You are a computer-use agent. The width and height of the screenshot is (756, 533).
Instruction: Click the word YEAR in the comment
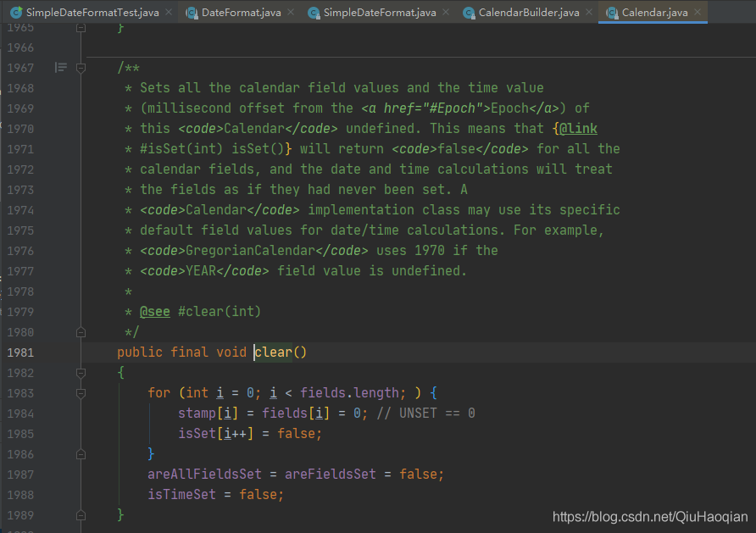click(201, 271)
